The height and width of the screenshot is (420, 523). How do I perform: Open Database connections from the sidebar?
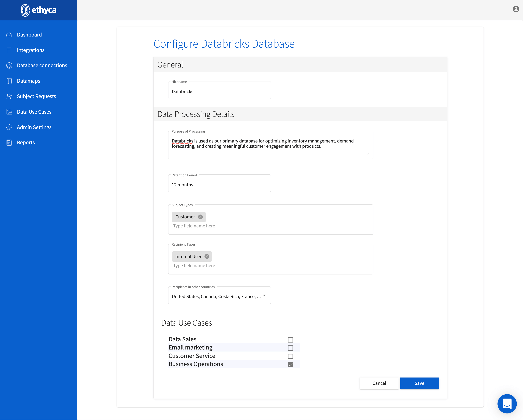[42, 65]
